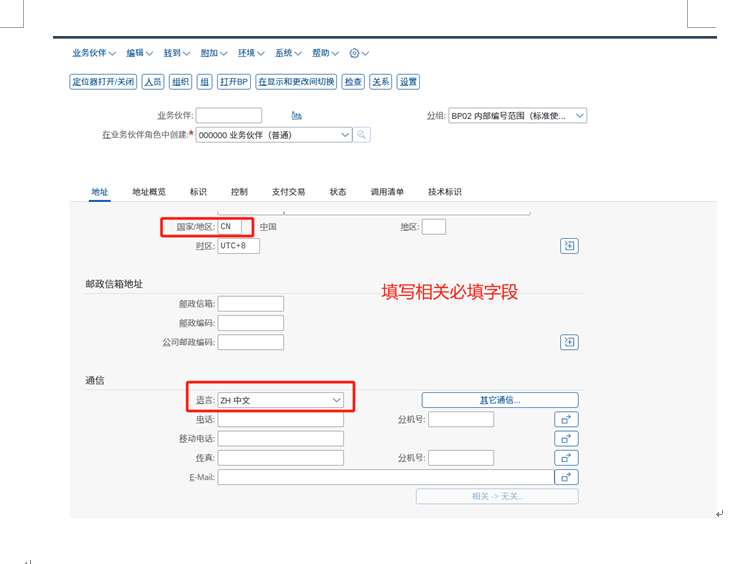This screenshot has height=564, width=750.
Task: Open the 语言 ZH 中文 dropdown
Action: coord(336,400)
